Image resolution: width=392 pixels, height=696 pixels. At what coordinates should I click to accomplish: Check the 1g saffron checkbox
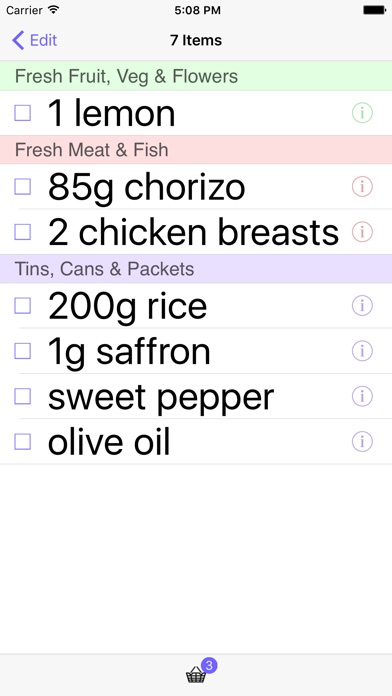23,351
